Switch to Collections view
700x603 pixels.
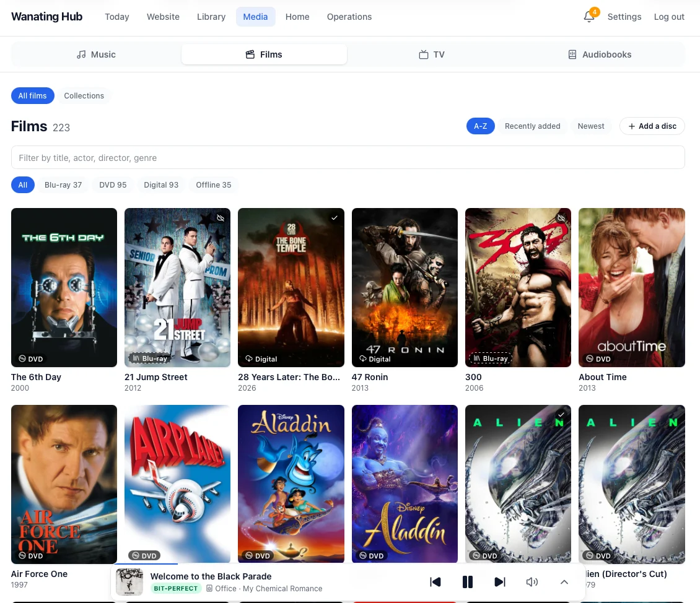(84, 96)
